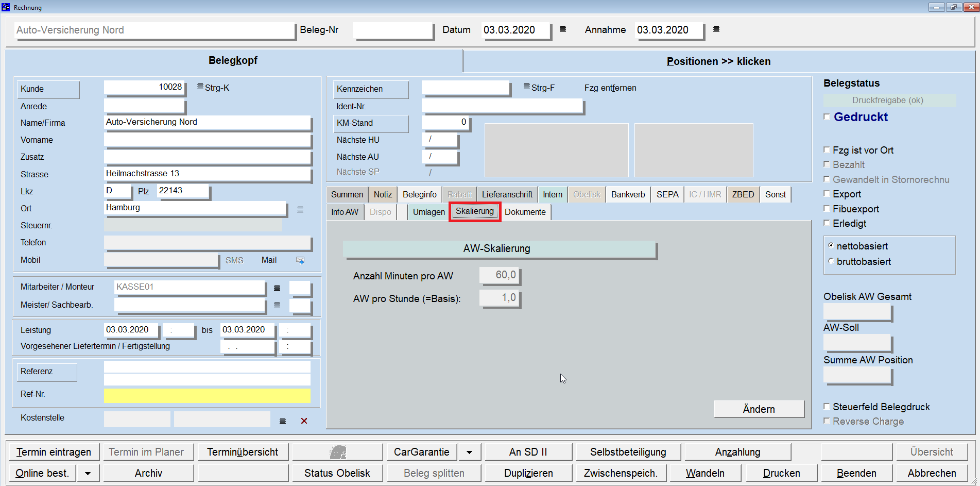Click the Anzahl Minuten pro AW value field
This screenshot has width=980, height=486.
click(x=500, y=275)
